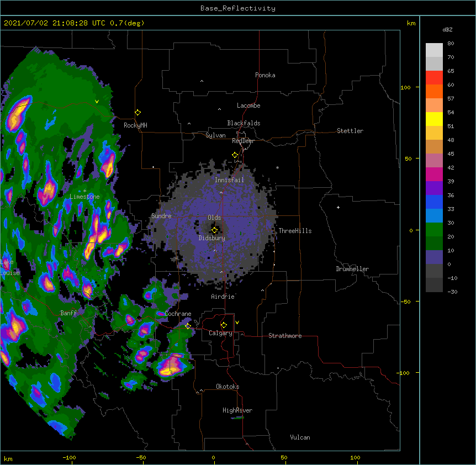Click the Ponoka city label
Viewport: 476px width, 465px height.
point(265,75)
